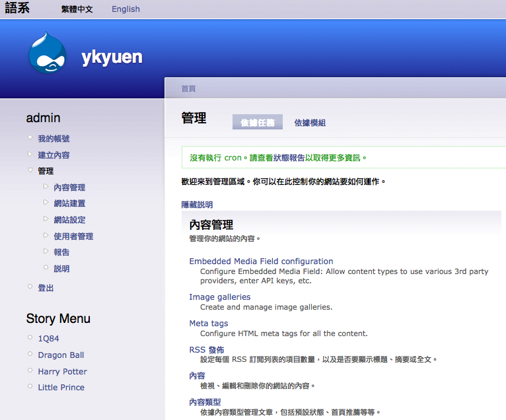This screenshot has height=420, width=506.
Task: Open Embedded Media Field configuration
Action: (x=261, y=262)
